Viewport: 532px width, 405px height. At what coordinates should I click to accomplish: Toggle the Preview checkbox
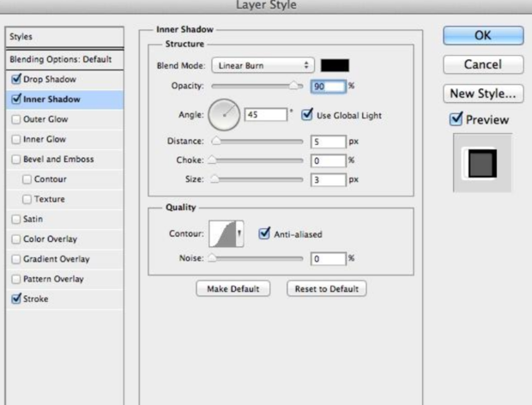coord(456,119)
